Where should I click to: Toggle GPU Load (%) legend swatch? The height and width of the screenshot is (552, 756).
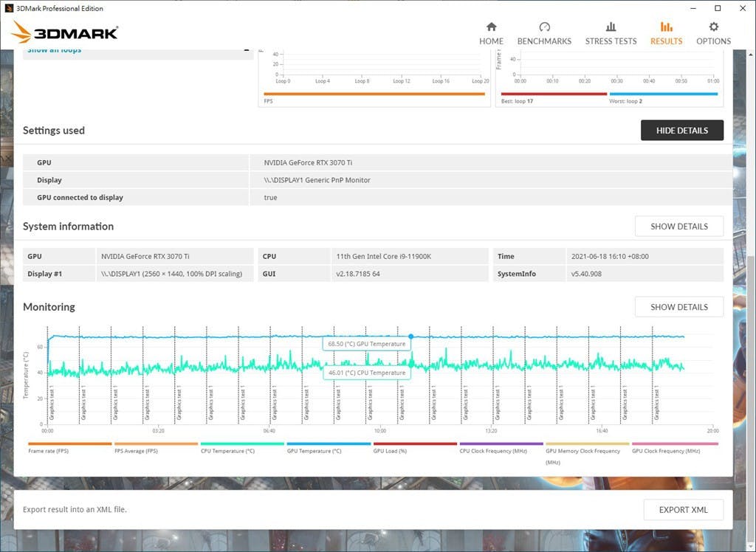[x=415, y=444]
